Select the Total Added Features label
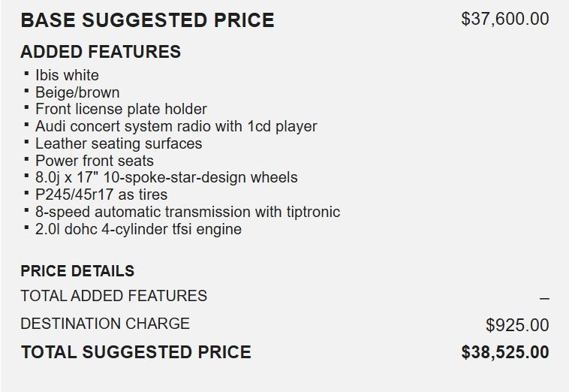 click(113, 296)
